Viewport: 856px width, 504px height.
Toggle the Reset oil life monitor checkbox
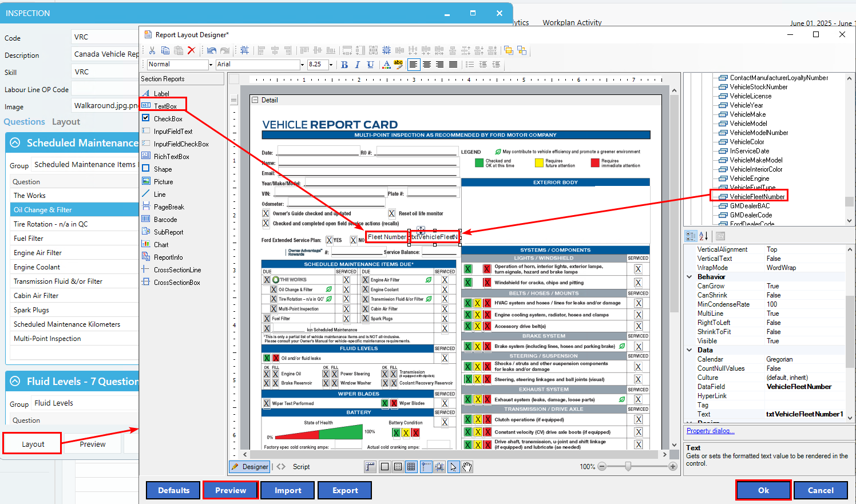[x=391, y=213]
